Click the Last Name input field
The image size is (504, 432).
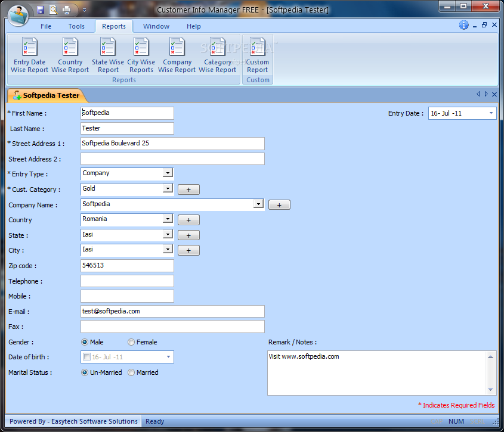click(x=127, y=129)
